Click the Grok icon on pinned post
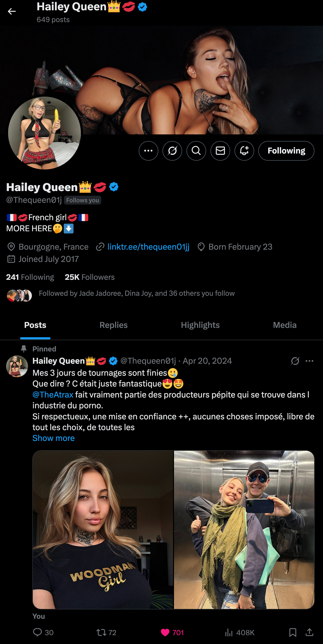This screenshot has width=323, height=644. 295,361
